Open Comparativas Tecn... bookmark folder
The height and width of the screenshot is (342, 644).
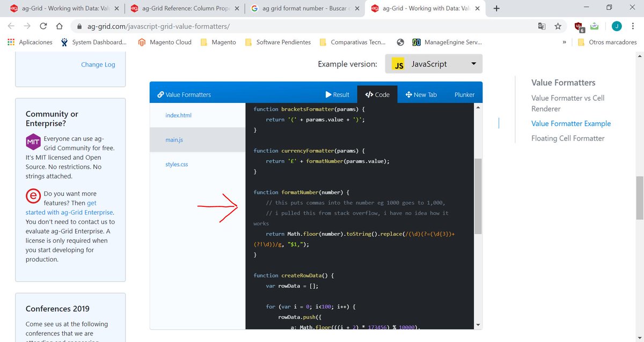(x=353, y=42)
